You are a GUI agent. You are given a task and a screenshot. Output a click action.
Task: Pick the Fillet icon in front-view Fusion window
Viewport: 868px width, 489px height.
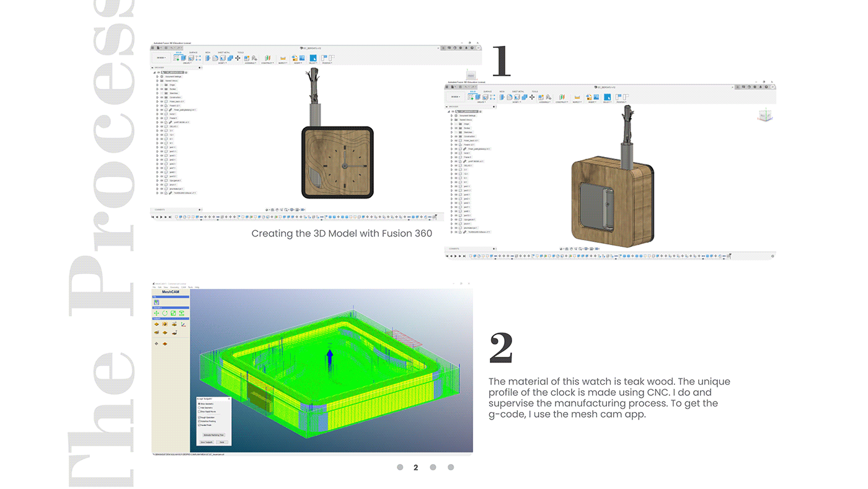pyautogui.click(x=215, y=58)
